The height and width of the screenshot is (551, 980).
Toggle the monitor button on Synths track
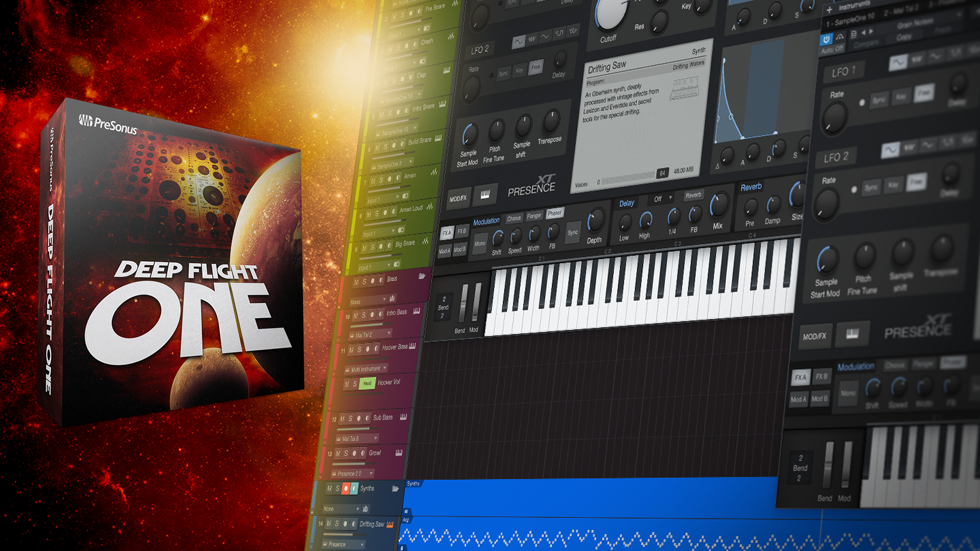coord(354,489)
